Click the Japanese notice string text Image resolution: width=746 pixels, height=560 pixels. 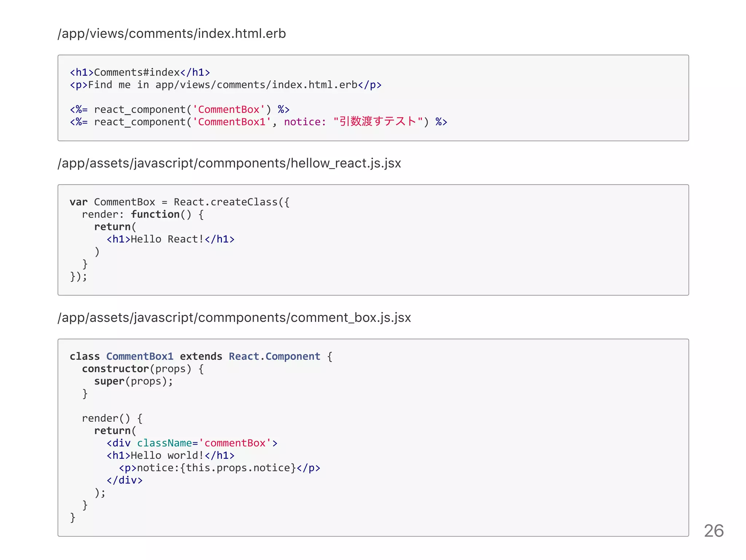coord(378,122)
